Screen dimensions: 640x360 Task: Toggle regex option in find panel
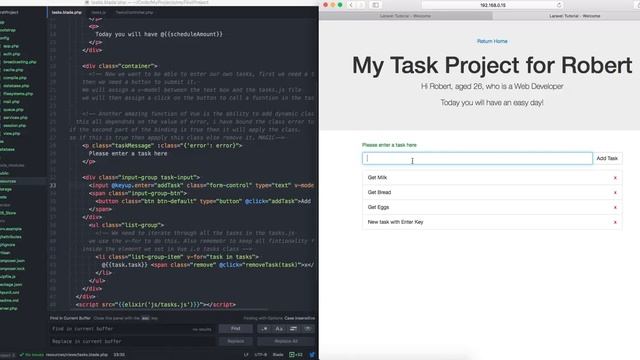tap(264, 329)
